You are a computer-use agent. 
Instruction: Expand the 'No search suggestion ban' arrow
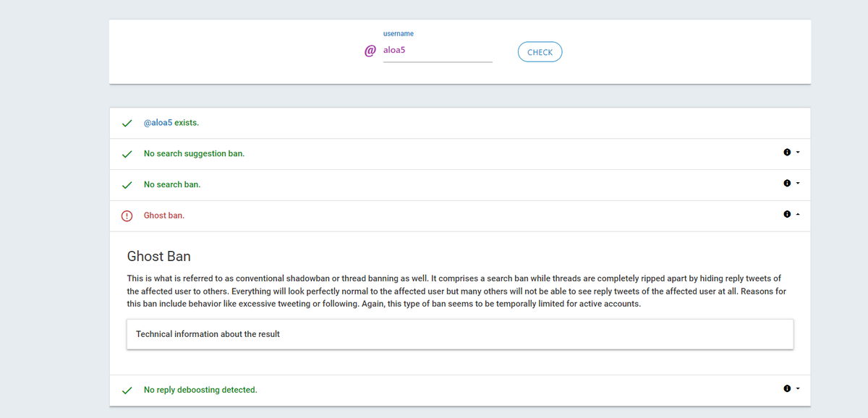click(x=798, y=153)
